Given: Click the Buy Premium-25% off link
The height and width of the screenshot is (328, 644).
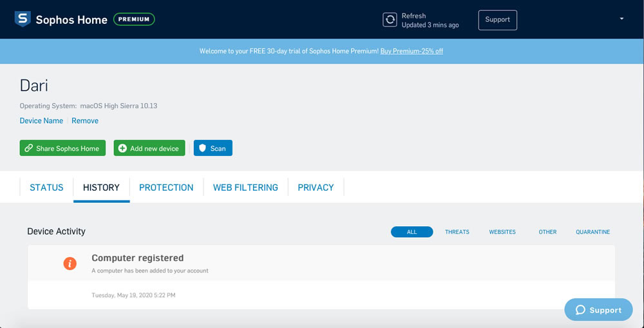Looking at the screenshot, I should click(412, 52).
